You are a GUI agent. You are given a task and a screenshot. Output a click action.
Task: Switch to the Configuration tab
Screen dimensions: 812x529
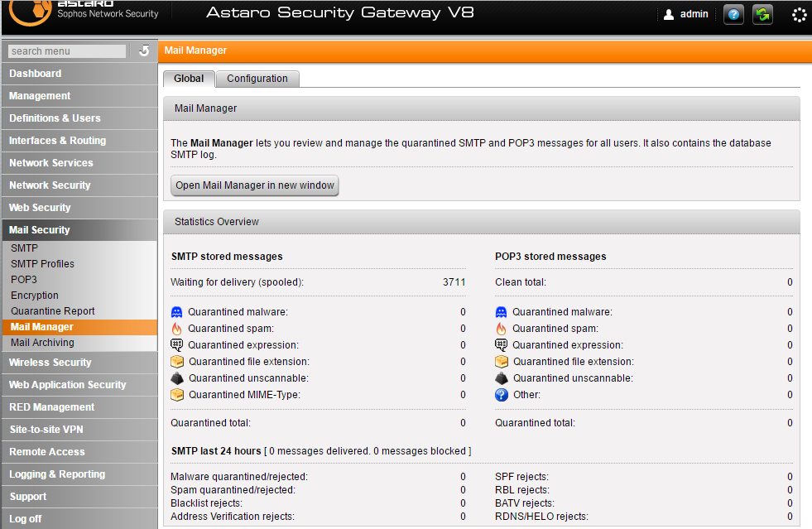[257, 79]
